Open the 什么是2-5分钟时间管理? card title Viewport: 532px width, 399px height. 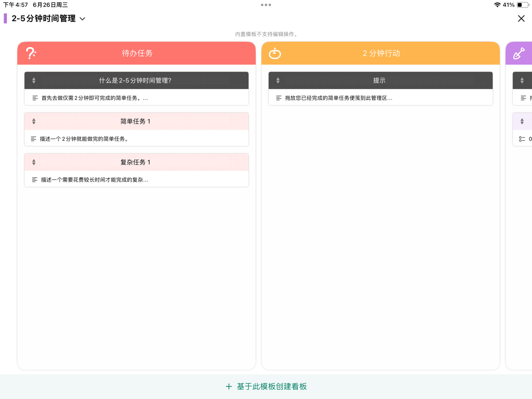tap(135, 81)
